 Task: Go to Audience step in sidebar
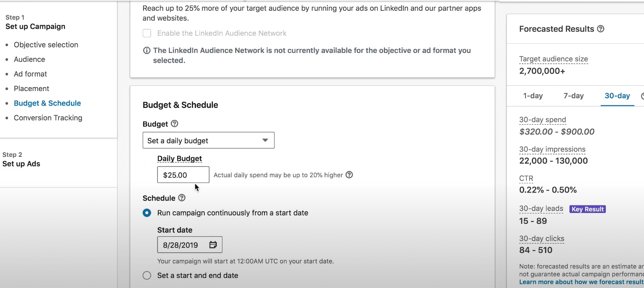pos(30,59)
